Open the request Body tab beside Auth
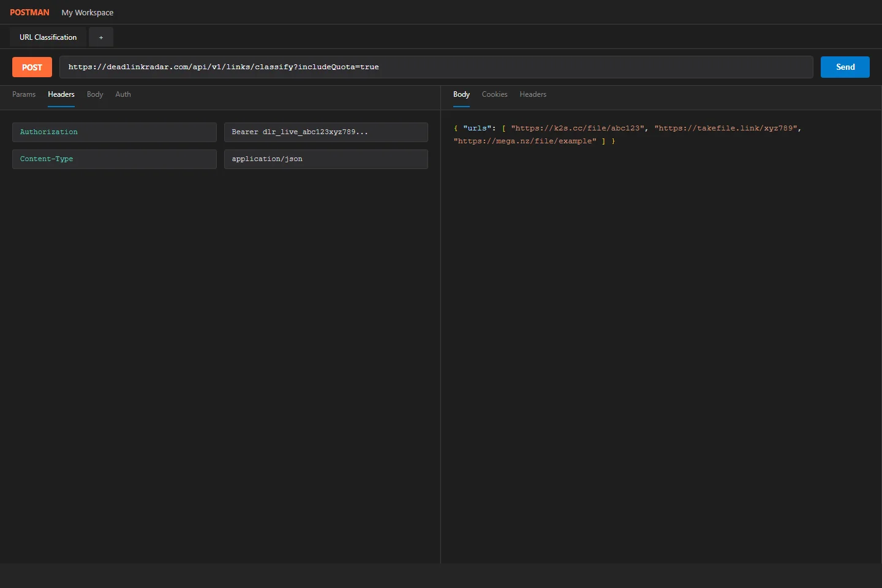The image size is (882, 588). coord(95,94)
